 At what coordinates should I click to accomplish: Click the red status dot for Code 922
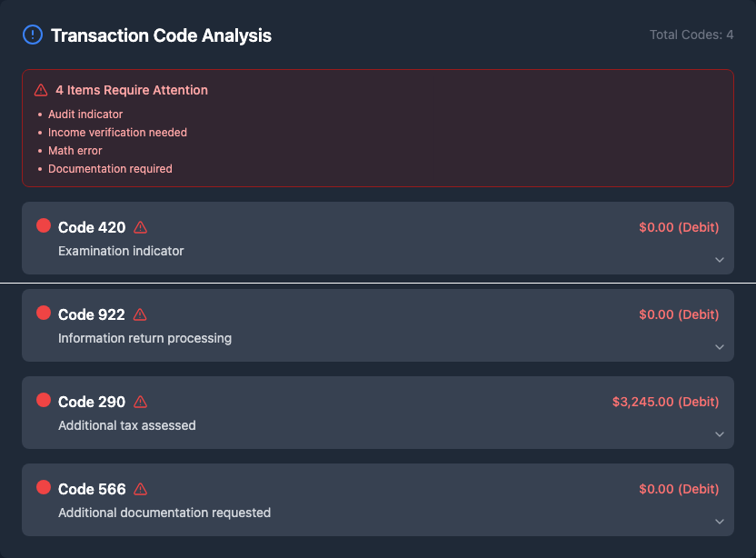tap(43, 314)
